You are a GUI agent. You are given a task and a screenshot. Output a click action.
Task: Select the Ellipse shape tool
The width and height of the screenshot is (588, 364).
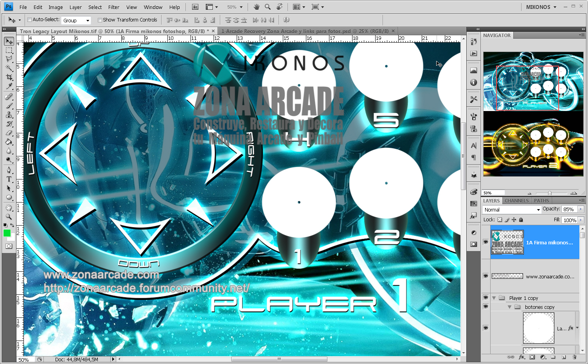(9, 197)
